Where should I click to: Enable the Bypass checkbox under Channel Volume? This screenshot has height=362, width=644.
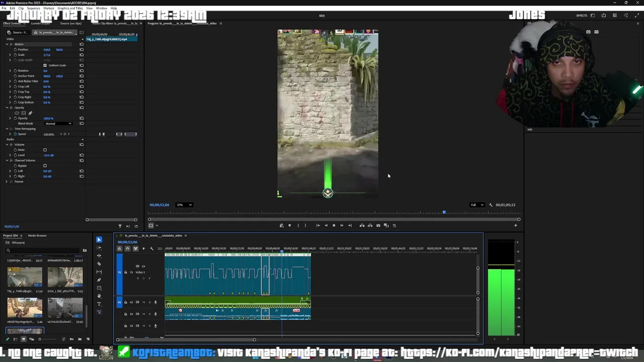(x=45, y=165)
